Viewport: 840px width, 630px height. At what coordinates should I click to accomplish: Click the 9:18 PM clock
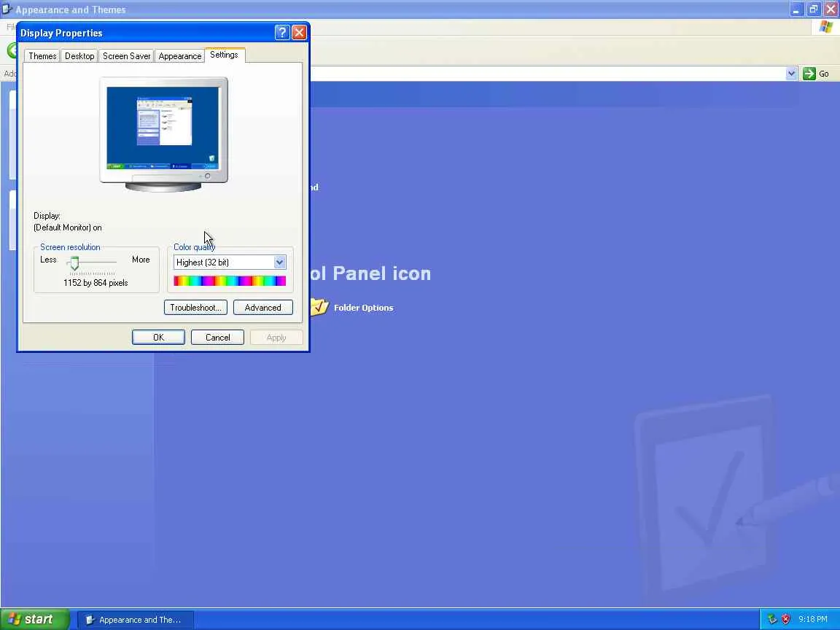click(813, 619)
